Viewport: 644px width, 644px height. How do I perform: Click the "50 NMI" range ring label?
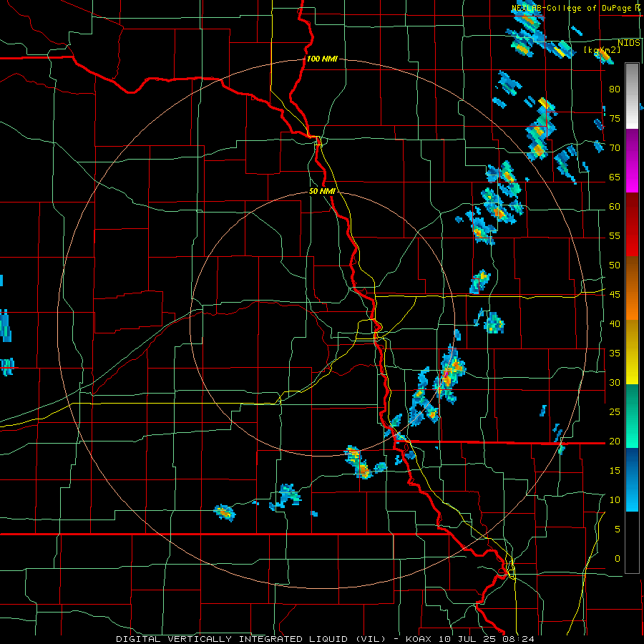(x=322, y=191)
